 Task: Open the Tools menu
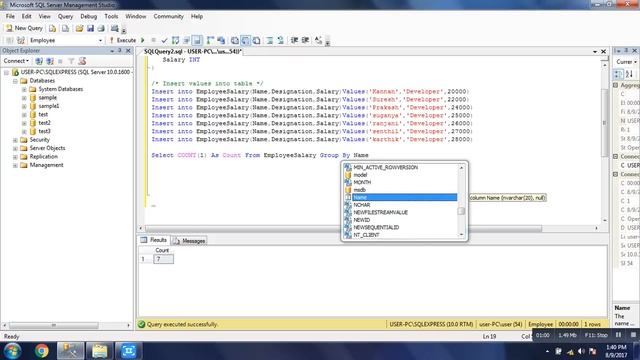click(x=111, y=16)
